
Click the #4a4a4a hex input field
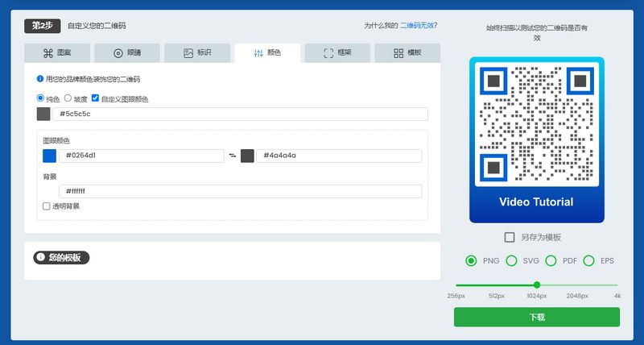[x=339, y=156]
